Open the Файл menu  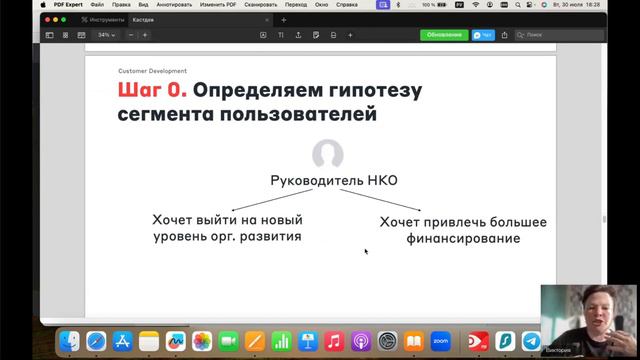97,4
